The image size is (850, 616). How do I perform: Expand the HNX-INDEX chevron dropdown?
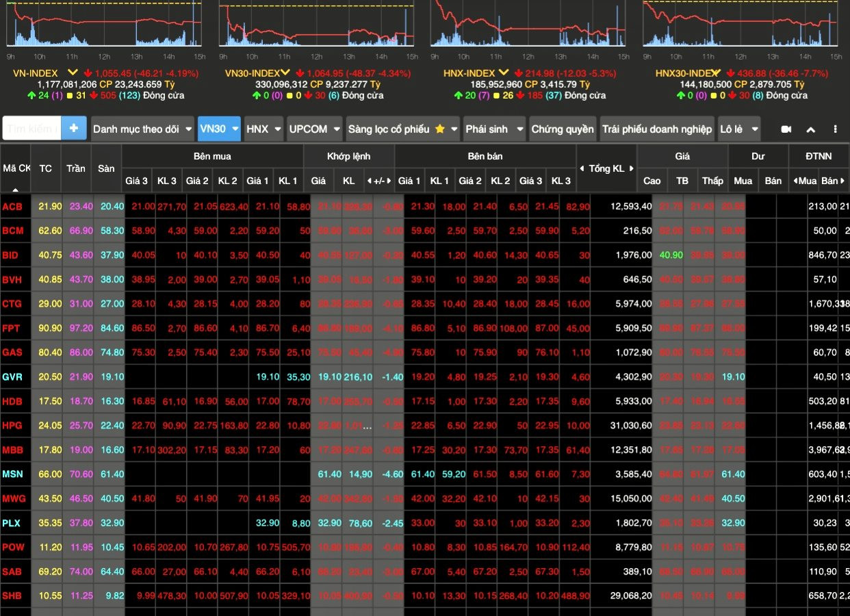pyautogui.click(x=504, y=73)
